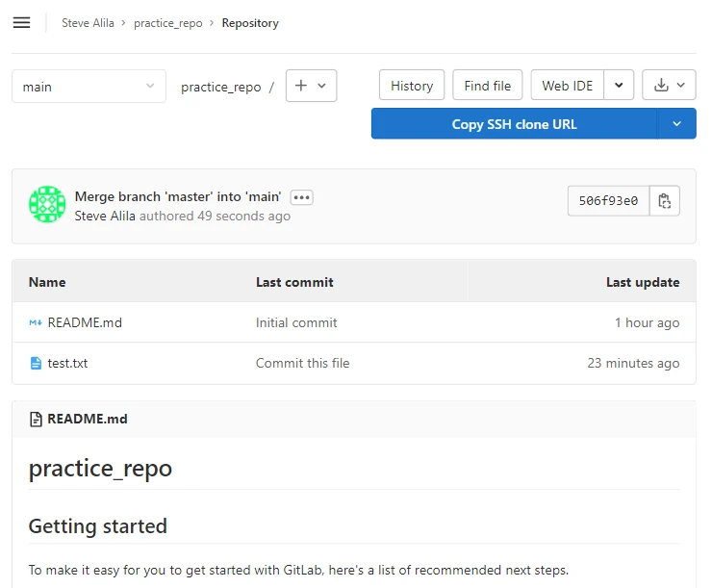The image size is (712, 588).
Task: Click the Find file button
Action: coord(488,86)
